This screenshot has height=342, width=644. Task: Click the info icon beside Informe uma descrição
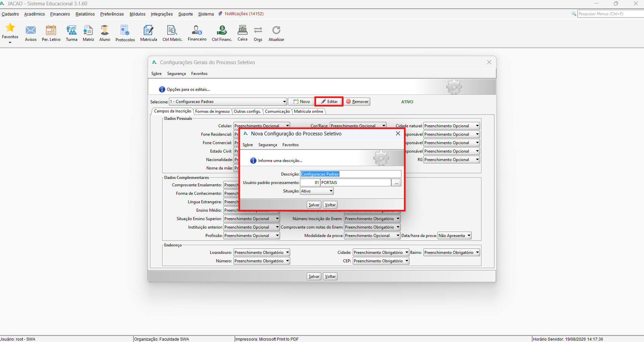pos(253,161)
